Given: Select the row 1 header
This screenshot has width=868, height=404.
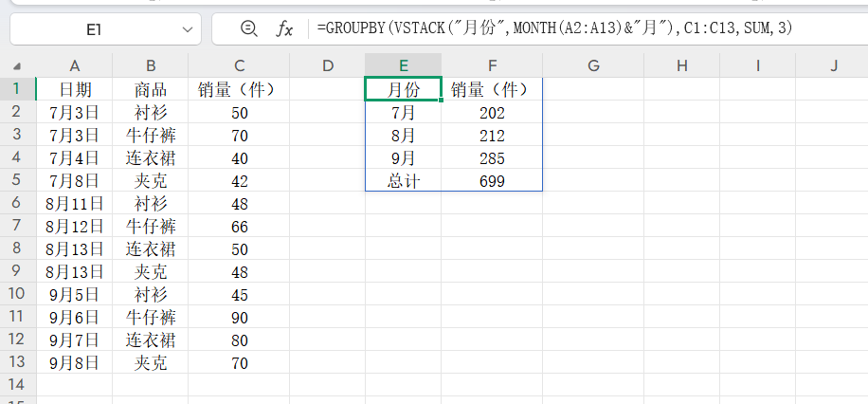Looking at the screenshot, I should coord(17,89).
